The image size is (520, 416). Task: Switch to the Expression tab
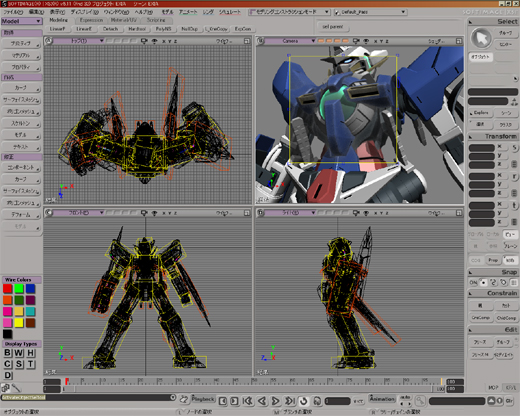(91, 20)
